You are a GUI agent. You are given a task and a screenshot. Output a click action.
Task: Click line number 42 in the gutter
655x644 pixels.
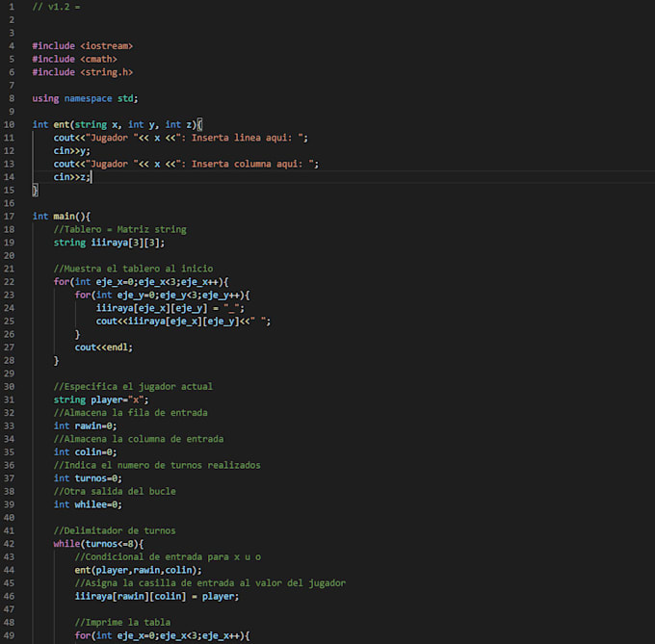(x=9, y=544)
